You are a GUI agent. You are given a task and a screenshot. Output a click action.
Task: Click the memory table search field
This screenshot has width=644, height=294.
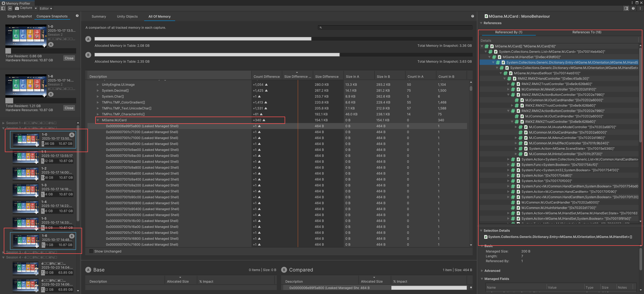(x=395, y=27)
